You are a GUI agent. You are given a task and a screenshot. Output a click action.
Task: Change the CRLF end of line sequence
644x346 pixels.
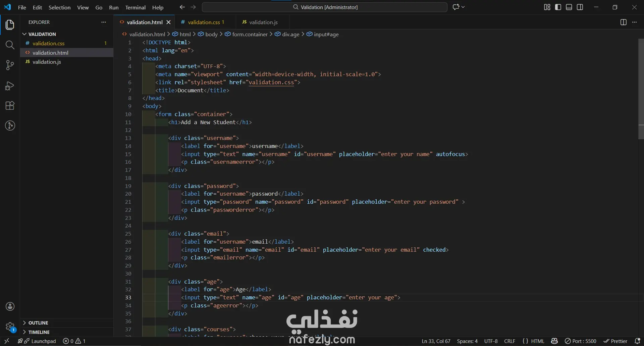pos(509,341)
